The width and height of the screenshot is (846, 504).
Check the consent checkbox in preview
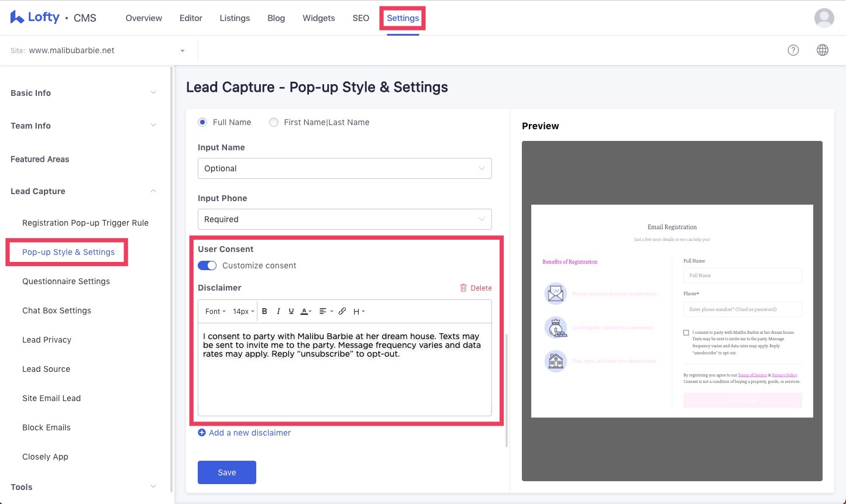coord(686,333)
